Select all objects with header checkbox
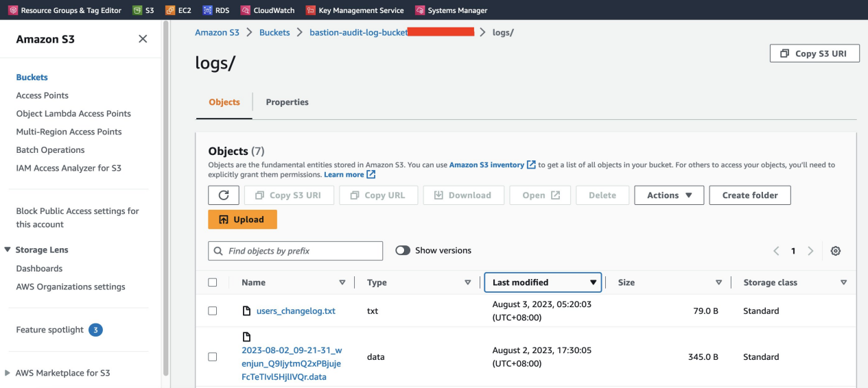The width and height of the screenshot is (868, 388). 213,282
